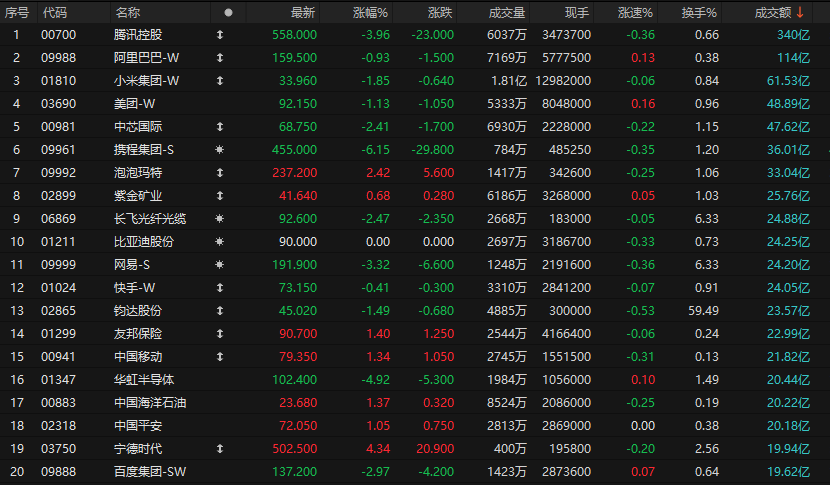Click 宁德时代 latest price 502.500
The image size is (830, 485).
pyautogui.click(x=295, y=449)
